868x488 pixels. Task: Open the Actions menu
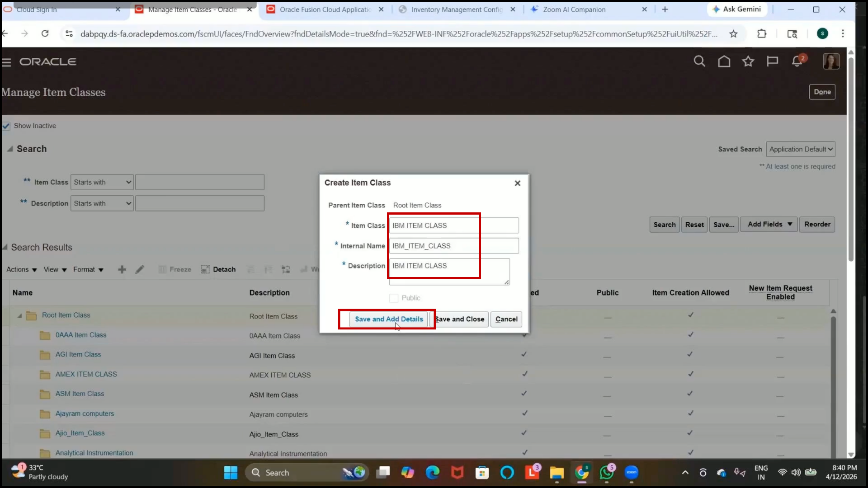(x=21, y=270)
